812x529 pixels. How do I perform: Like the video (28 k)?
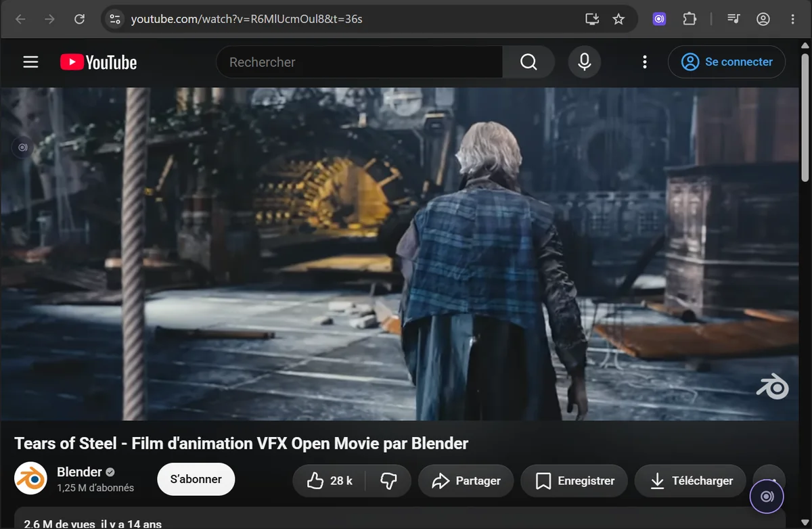click(329, 481)
